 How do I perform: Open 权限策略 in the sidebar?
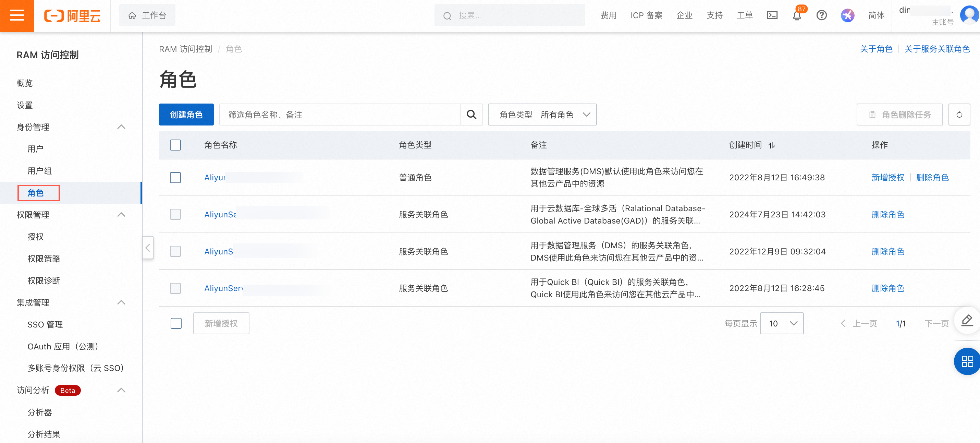44,259
